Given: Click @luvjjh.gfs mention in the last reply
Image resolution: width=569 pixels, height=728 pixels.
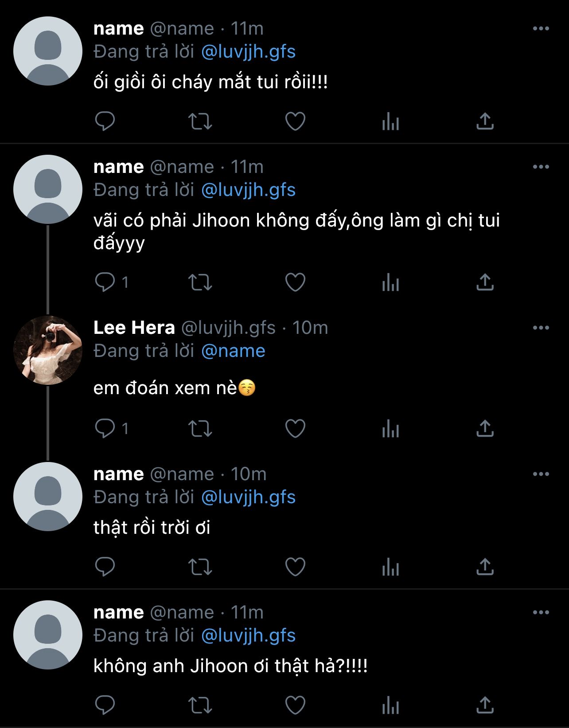Looking at the screenshot, I should tap(248, 635).
